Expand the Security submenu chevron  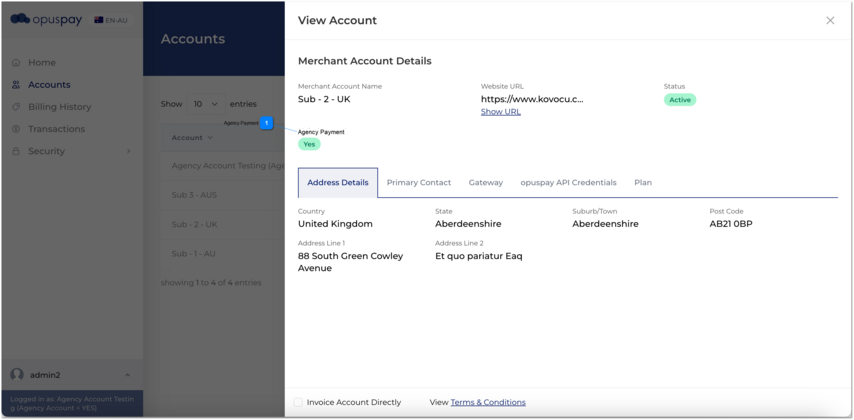point(128,151)
